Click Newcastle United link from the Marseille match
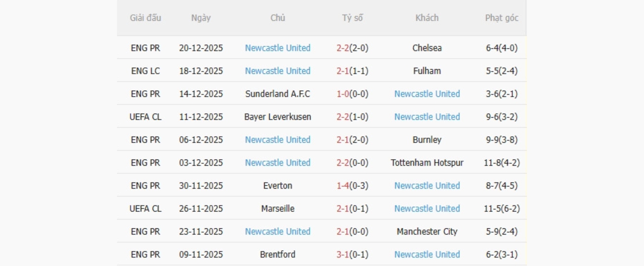 [427, 209]
